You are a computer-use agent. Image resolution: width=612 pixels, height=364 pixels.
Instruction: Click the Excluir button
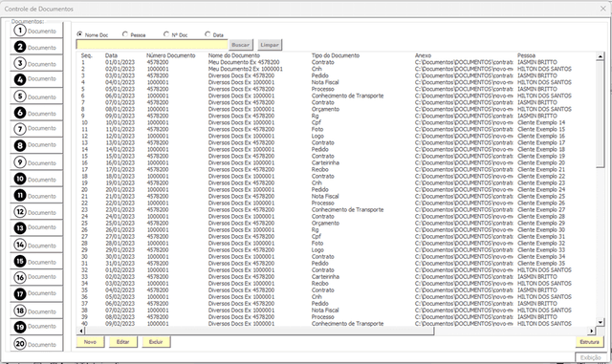(156, 342)
